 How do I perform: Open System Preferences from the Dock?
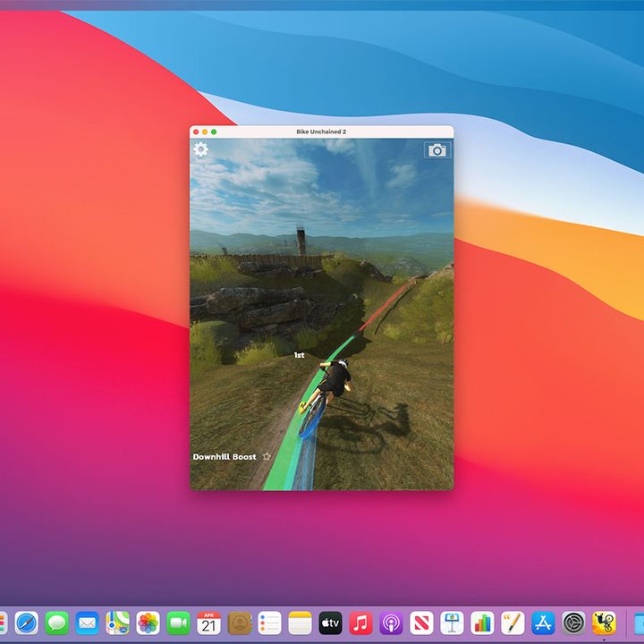click(x=573, y=623)
